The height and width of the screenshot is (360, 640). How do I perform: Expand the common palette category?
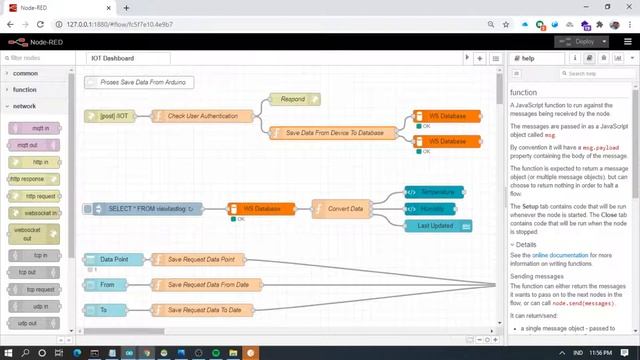[x=35, y=73]
